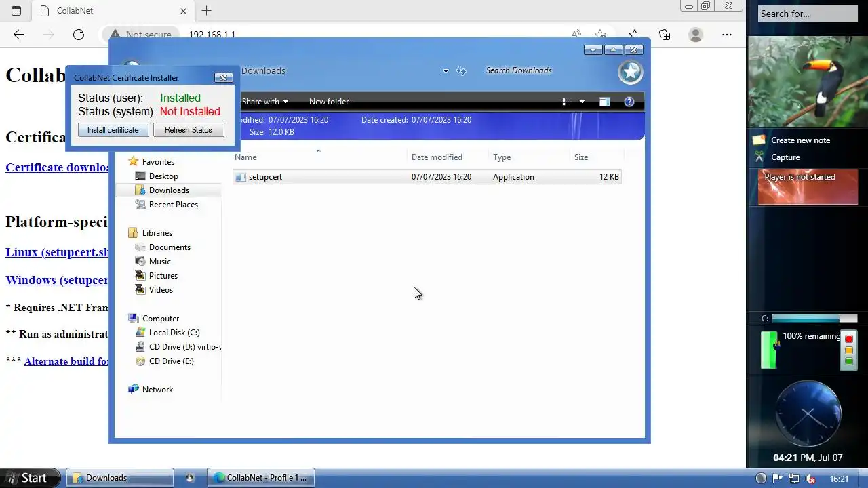Click the refresh icon beside the address bar
This screenshot has height=488, width=868.
461,70
